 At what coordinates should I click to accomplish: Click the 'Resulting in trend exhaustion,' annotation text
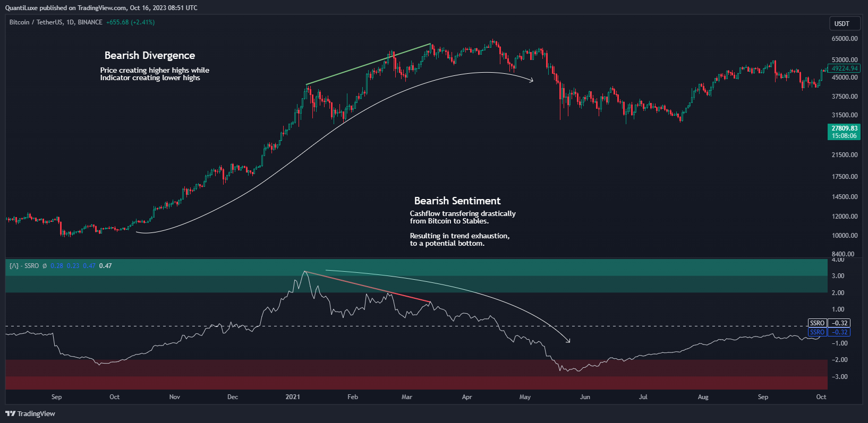click(x=459, y=236)
